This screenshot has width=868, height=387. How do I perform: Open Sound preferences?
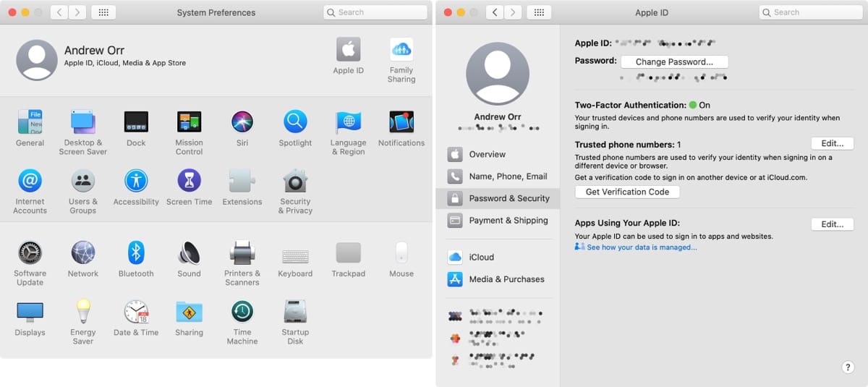tap(189, 259)
